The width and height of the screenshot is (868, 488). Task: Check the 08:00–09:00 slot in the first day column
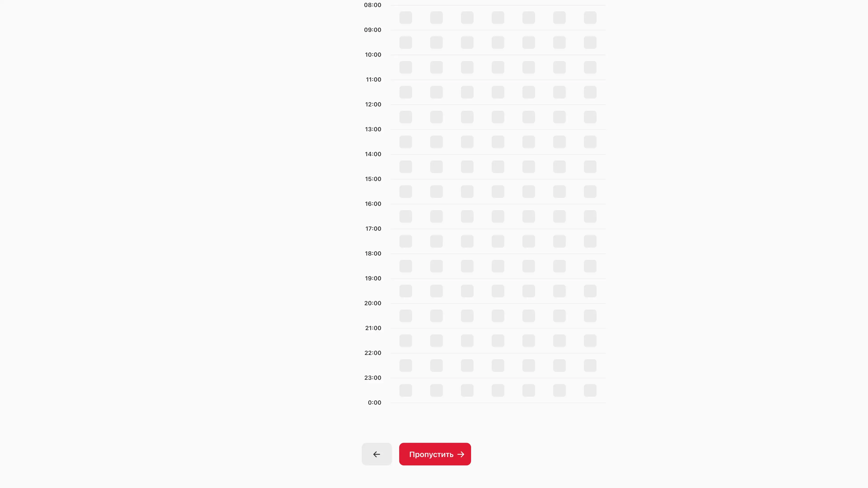[x=406, y=18]
